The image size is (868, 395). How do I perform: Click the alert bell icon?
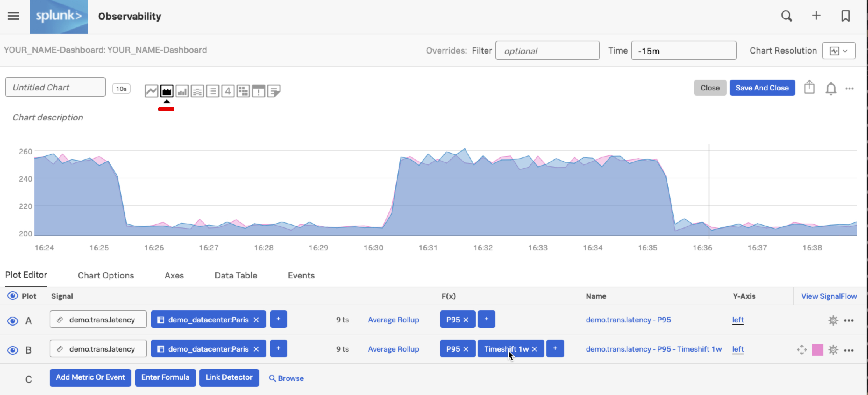point(830,88)
